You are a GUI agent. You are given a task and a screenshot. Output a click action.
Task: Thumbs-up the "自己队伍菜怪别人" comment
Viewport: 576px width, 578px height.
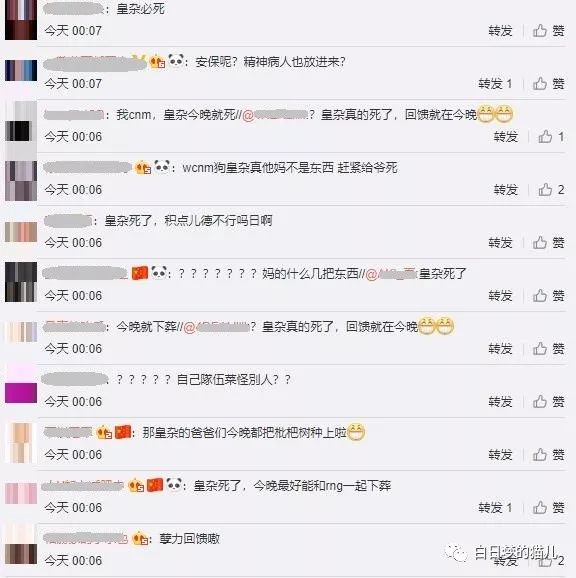(548, 402)
